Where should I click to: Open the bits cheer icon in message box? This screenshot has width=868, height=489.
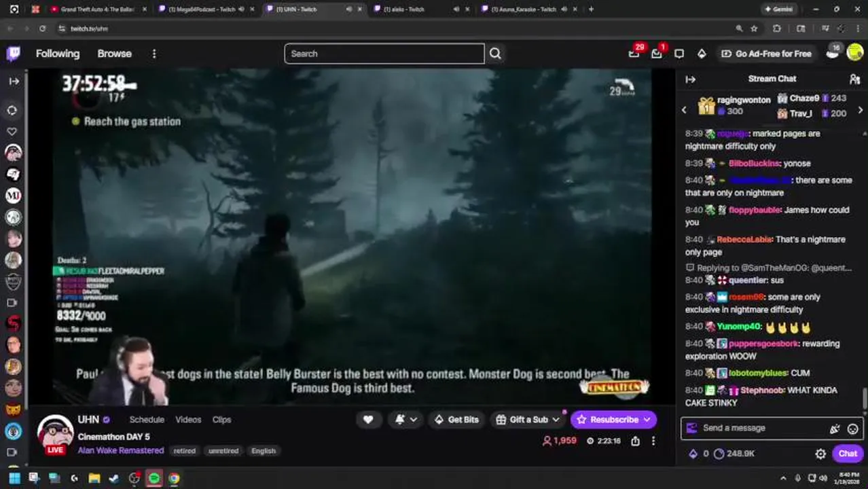[x=835, y=429]
